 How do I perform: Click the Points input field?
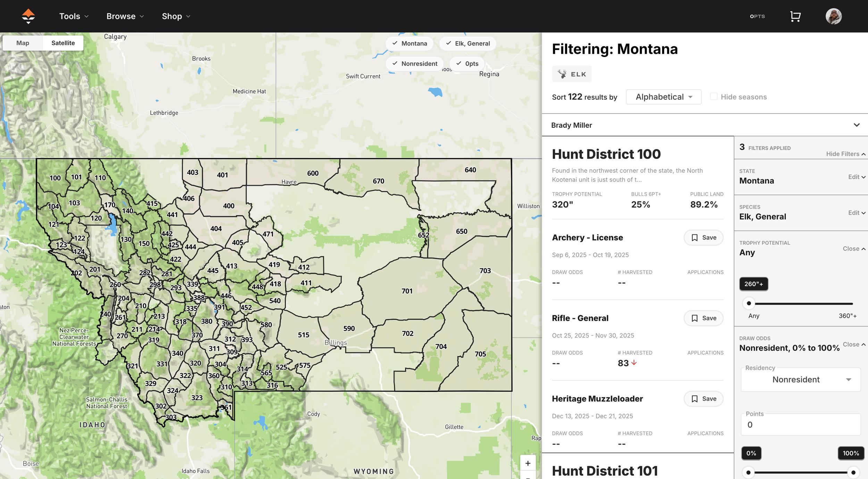800,424
